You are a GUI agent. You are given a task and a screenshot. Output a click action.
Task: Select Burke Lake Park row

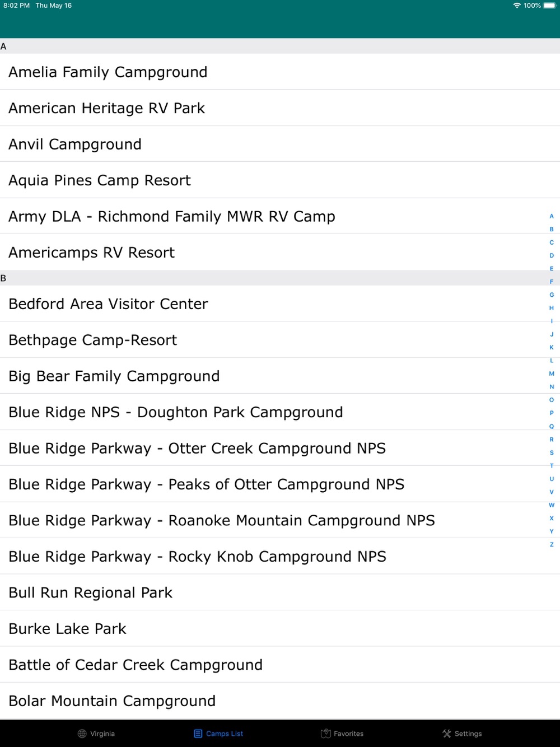tap(280, 628)
